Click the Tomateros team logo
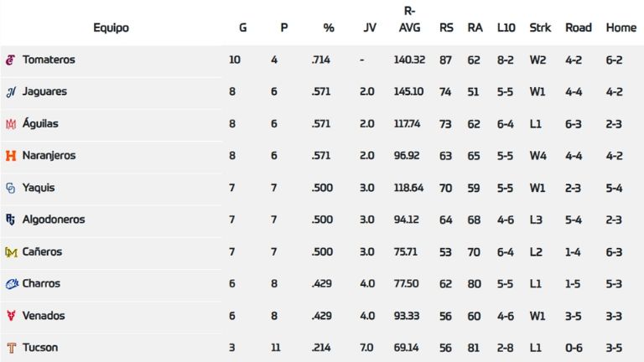Image resolution: width=644 pixels, height=362 pixels. point(11,60)
